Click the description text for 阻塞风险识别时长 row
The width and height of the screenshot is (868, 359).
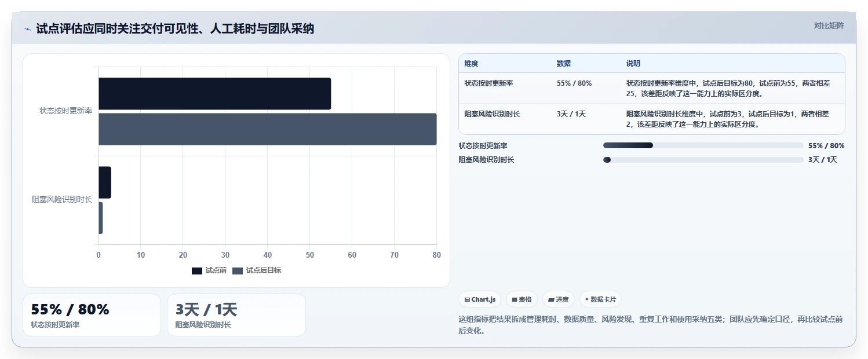pos(728,119)
